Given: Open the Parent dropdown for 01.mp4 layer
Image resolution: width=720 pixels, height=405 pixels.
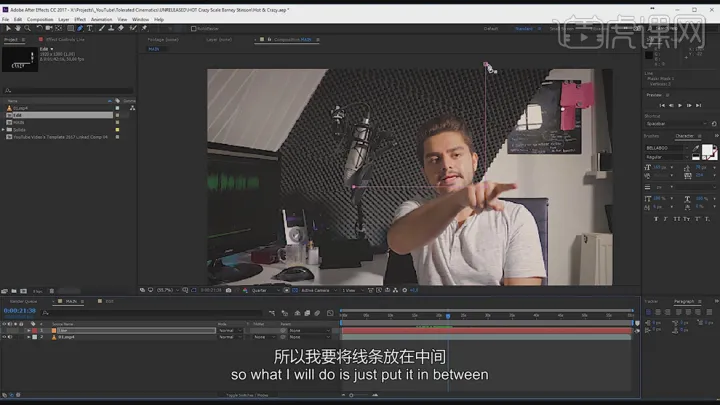Looking at the screenshot, I should 309,337.
